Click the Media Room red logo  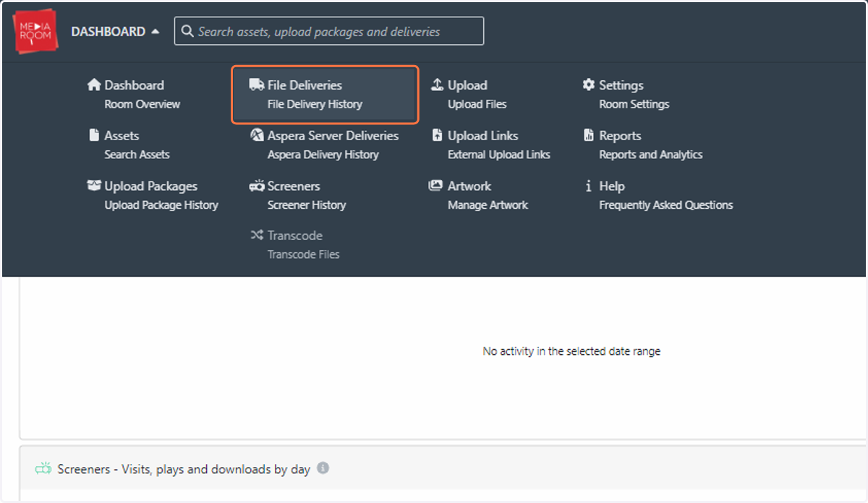pyautogui.click(x=36, y=31)
